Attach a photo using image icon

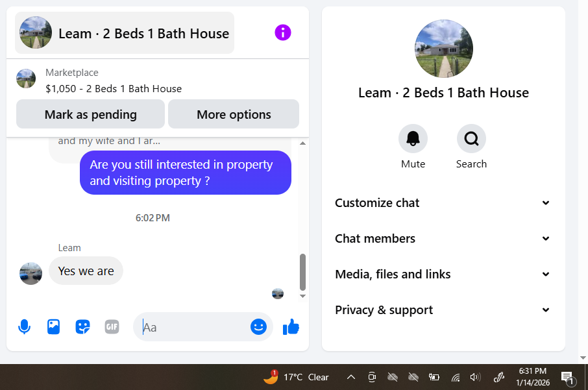click(x=53, y=326)
